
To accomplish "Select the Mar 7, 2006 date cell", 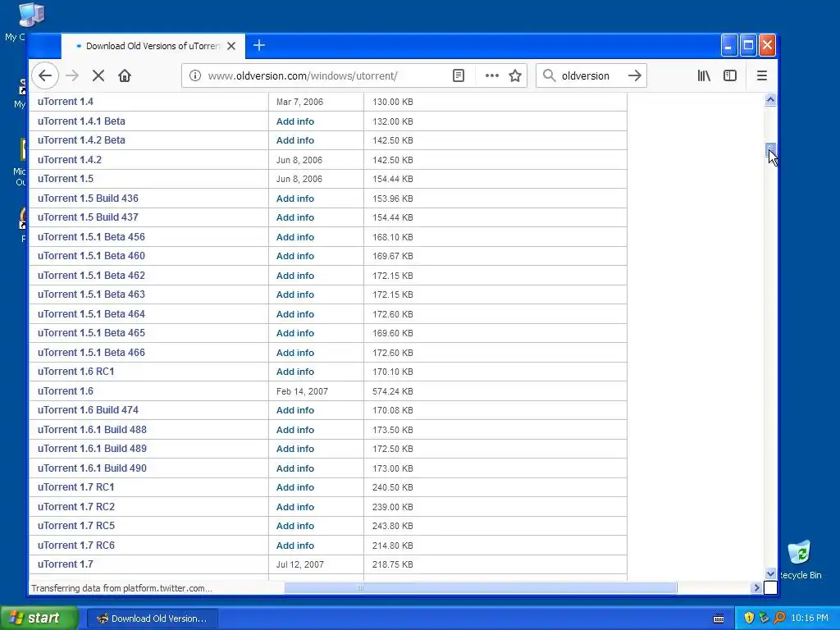I will tap(299, 102).
